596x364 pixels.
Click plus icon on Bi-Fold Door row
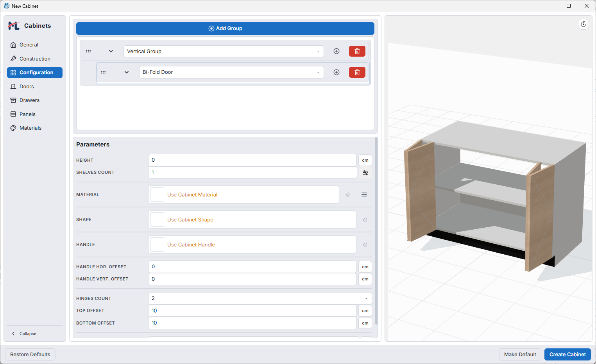point(336,72)
